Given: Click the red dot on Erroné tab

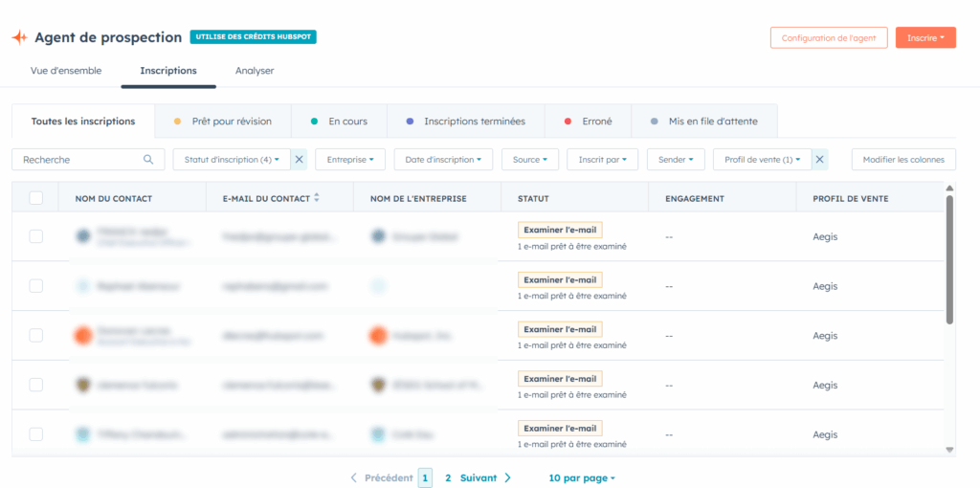Looking at the screenshot, I should [568, 122].
